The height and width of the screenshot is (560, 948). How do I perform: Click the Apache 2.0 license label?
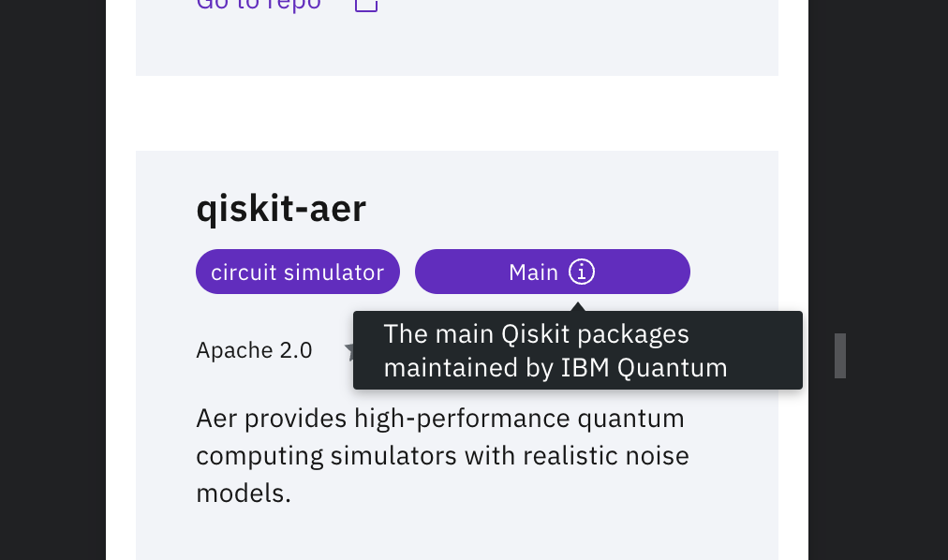[254, 350]
